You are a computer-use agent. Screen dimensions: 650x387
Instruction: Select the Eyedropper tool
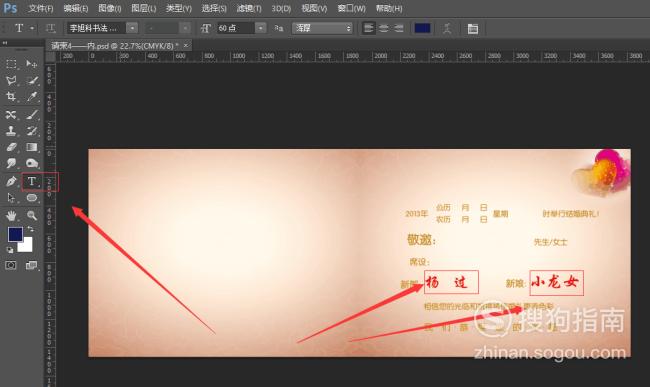coord(32,97)
